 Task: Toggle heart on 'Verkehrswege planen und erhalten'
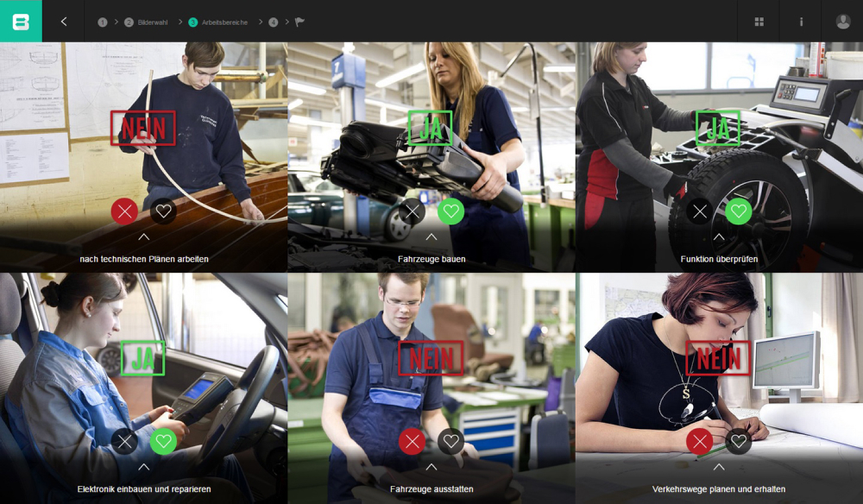738,442
